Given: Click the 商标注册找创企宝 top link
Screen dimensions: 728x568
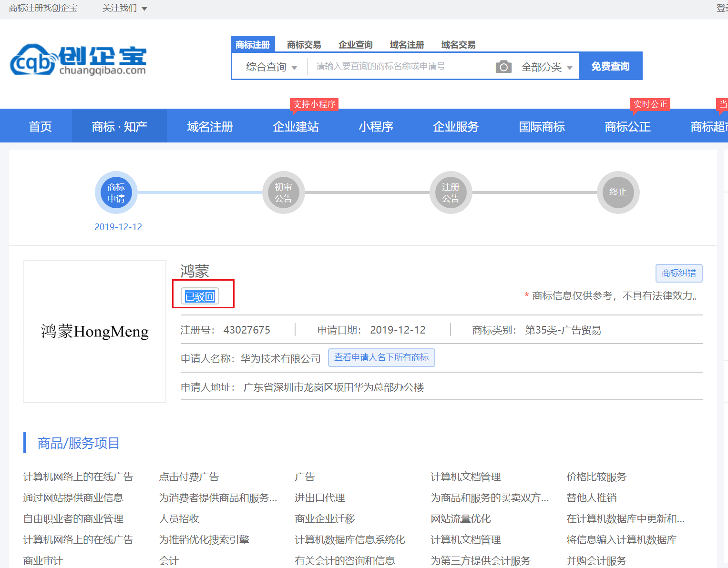Looking at the screenshot, I should 43,8.
